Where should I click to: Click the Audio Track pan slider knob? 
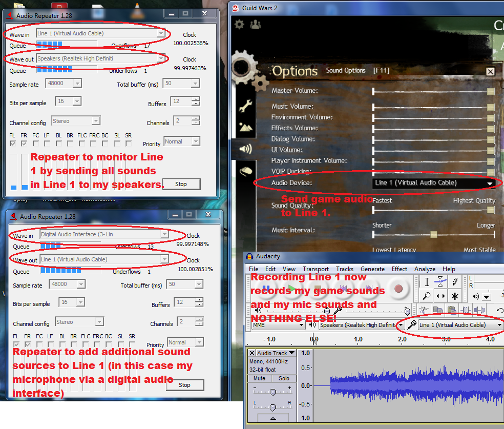[x=272, y=407]
